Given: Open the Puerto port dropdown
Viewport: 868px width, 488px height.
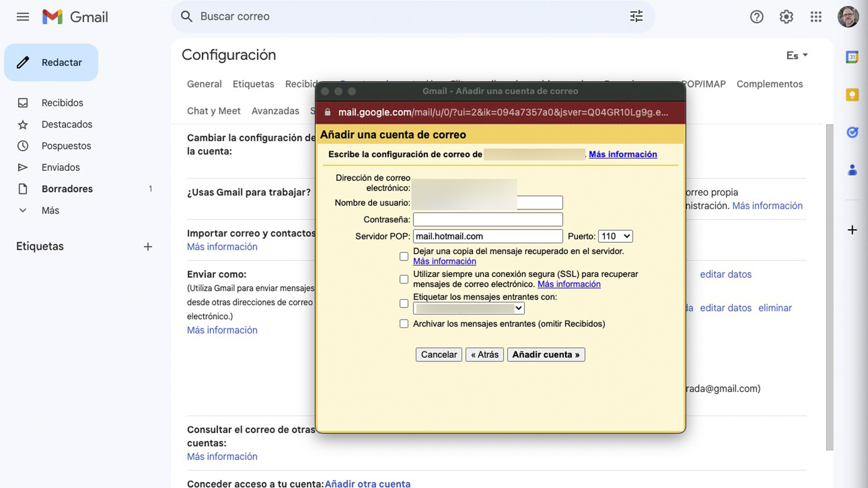Looking at the screenshot, I should click(615, 236).
